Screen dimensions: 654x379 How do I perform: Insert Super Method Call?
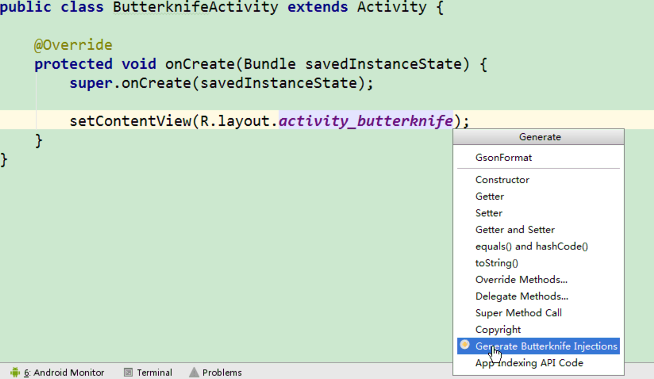[x=538, y=313]
